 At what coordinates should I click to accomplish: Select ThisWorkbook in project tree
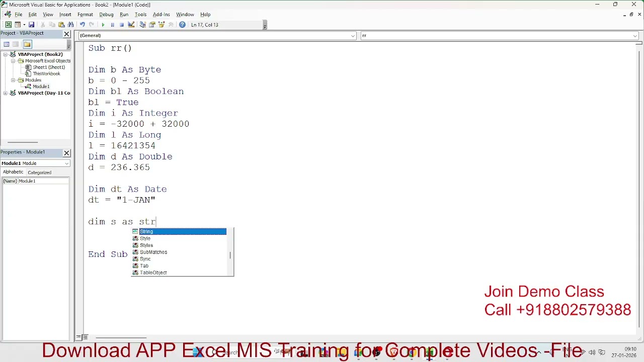point(46,74)
